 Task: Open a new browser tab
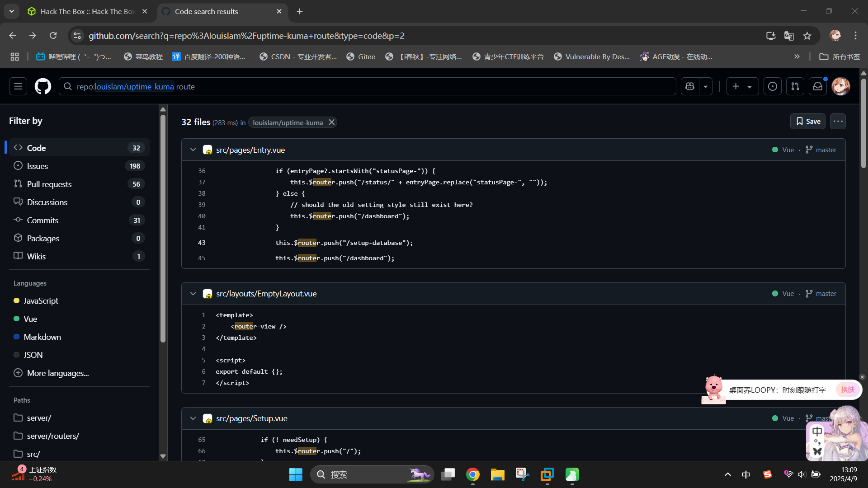(300, 11)
